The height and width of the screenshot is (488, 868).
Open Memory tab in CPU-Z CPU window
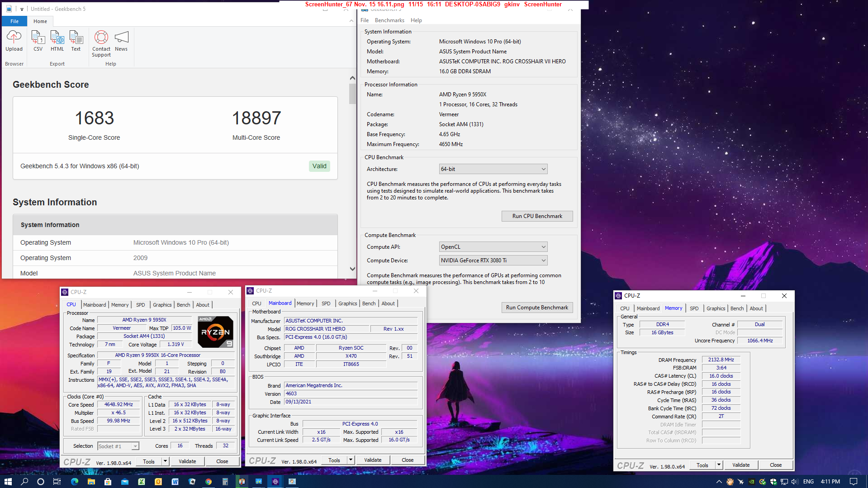pyautogui.click(x=120, y=305)
